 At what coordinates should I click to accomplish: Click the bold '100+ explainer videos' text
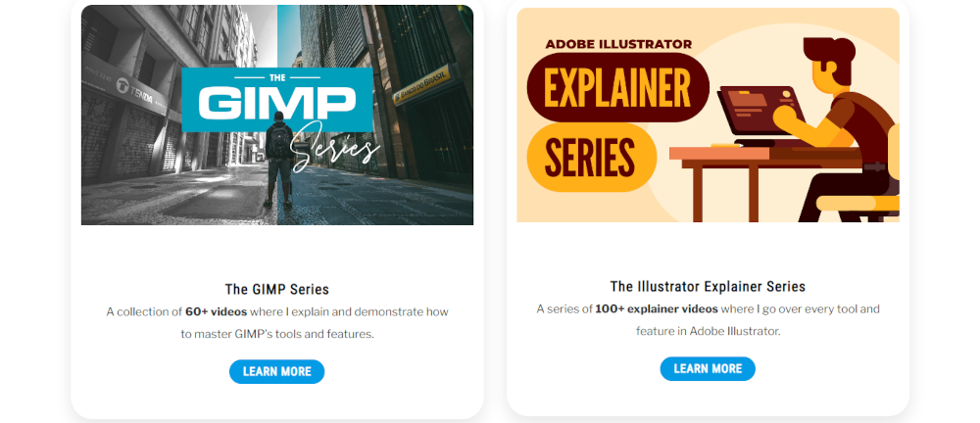click(657, 308)
